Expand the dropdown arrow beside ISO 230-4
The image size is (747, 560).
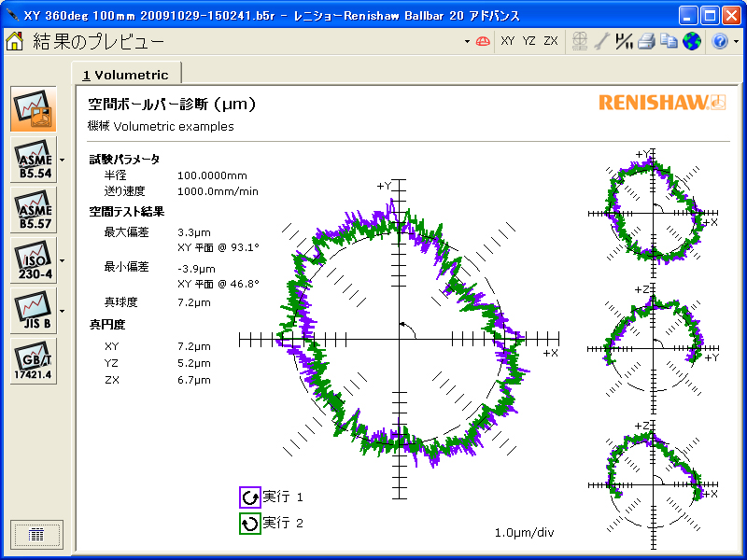[x=62, y=260]
